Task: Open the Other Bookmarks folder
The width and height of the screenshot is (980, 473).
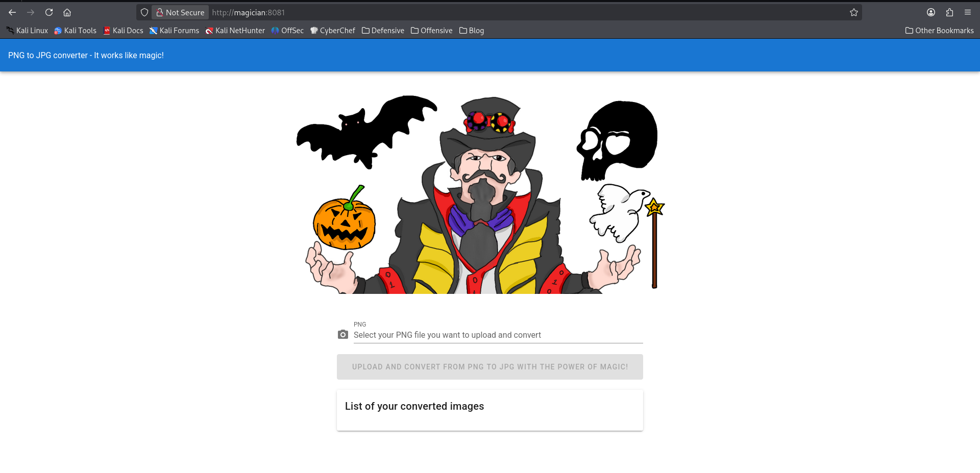Action: click(x=939, y=31)
